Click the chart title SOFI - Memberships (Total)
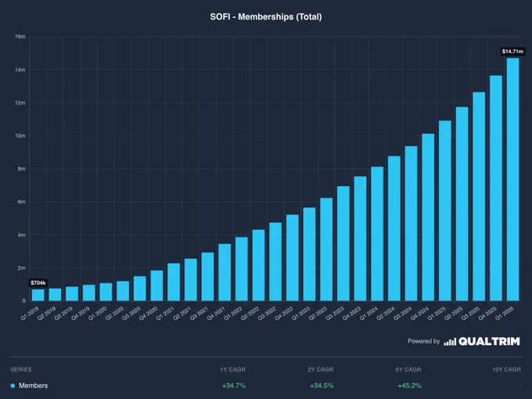The height and width of the screenshot is (399, 532). point(266,17)
